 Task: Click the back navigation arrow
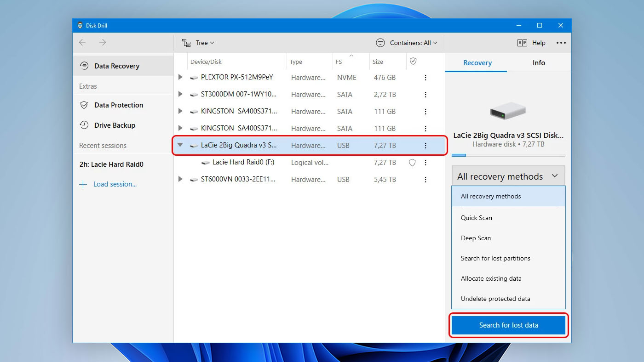[x=82, y=42]
